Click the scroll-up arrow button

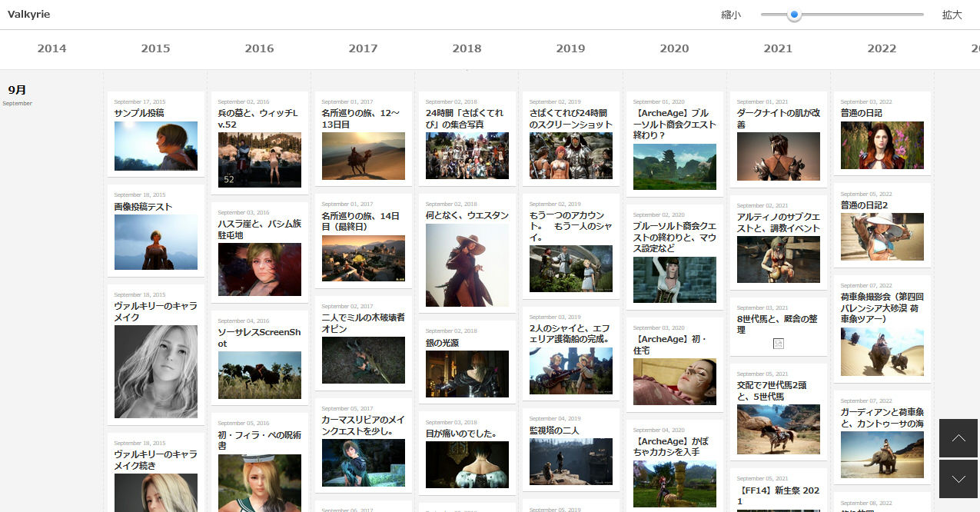click(x=958, y=438)
